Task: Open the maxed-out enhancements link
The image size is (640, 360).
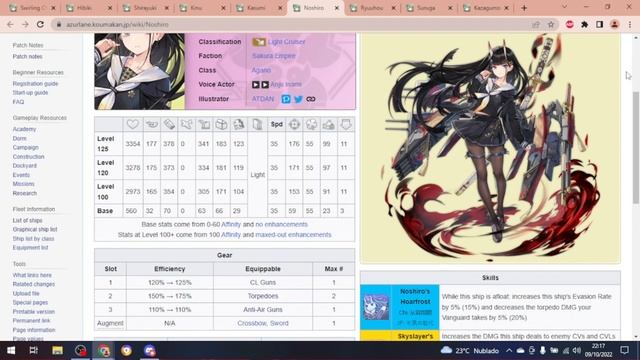Action: pyautogui.click(x=293, y=235)
